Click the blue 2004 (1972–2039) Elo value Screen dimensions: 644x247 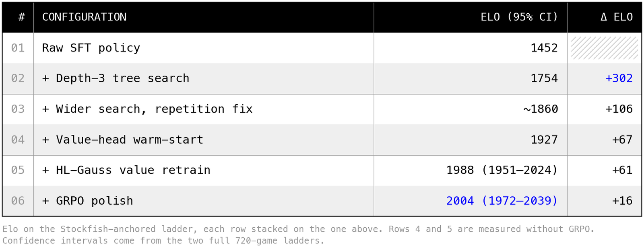[502, 201]
